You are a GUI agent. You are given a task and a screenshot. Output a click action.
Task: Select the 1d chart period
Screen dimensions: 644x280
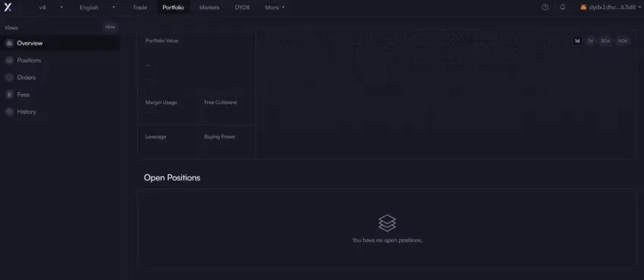577,40
